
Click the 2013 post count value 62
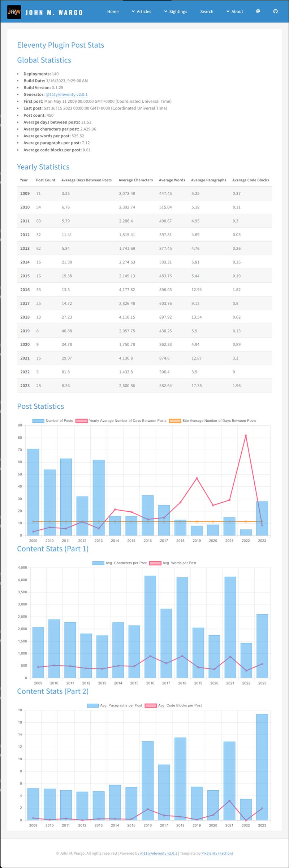click(x=39, y=248)
